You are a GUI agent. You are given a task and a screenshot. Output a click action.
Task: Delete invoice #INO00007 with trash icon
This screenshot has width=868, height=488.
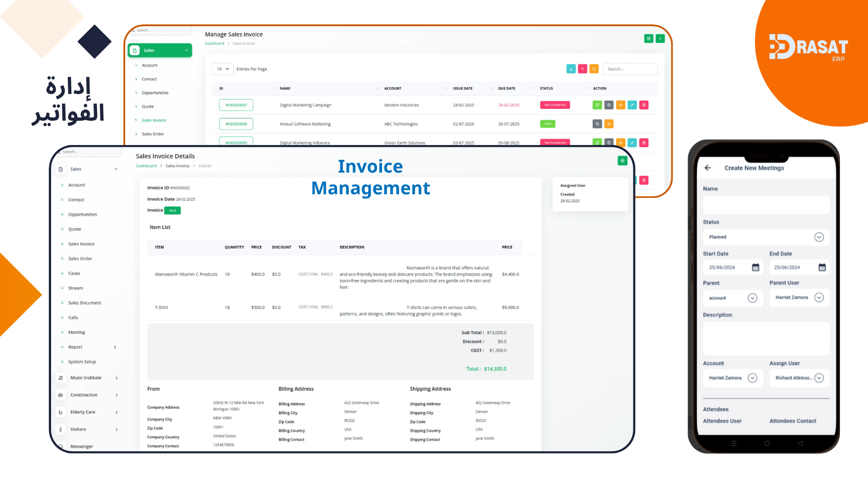644,105
